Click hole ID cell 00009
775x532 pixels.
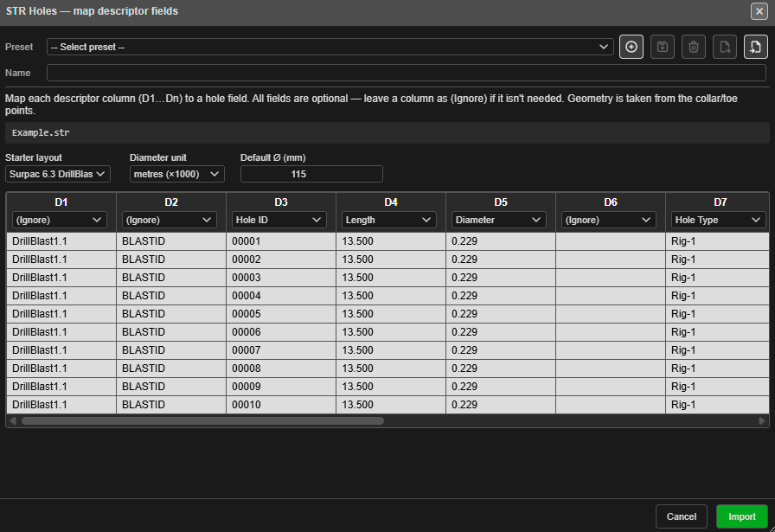281,387
